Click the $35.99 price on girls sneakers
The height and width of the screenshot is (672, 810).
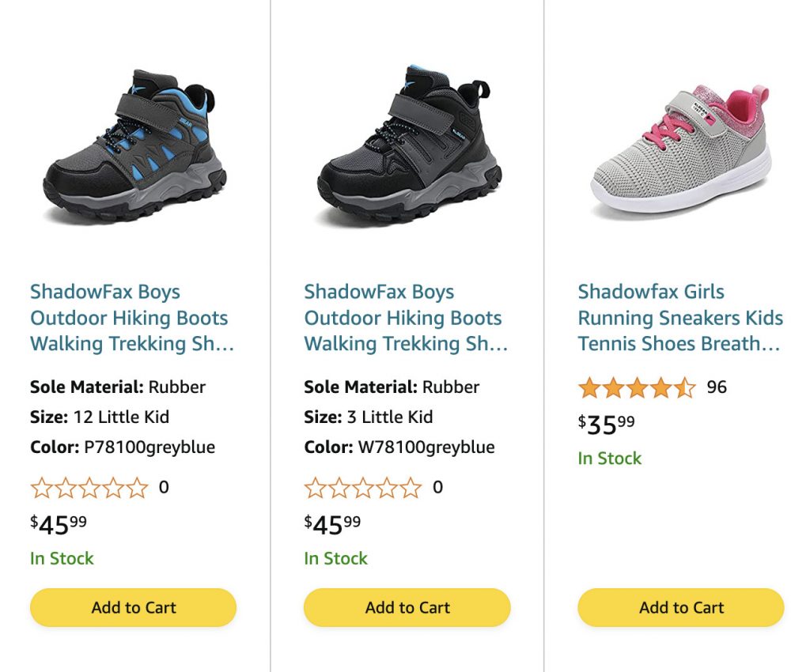pos(607,425)
